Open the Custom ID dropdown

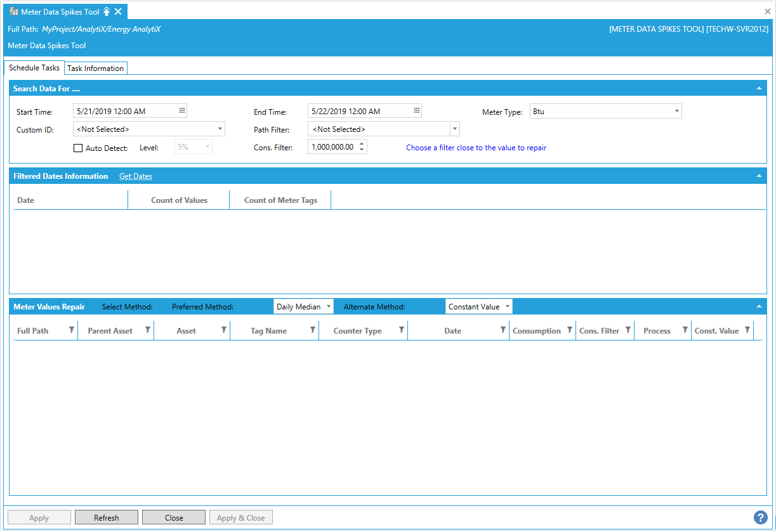point(220,129)
